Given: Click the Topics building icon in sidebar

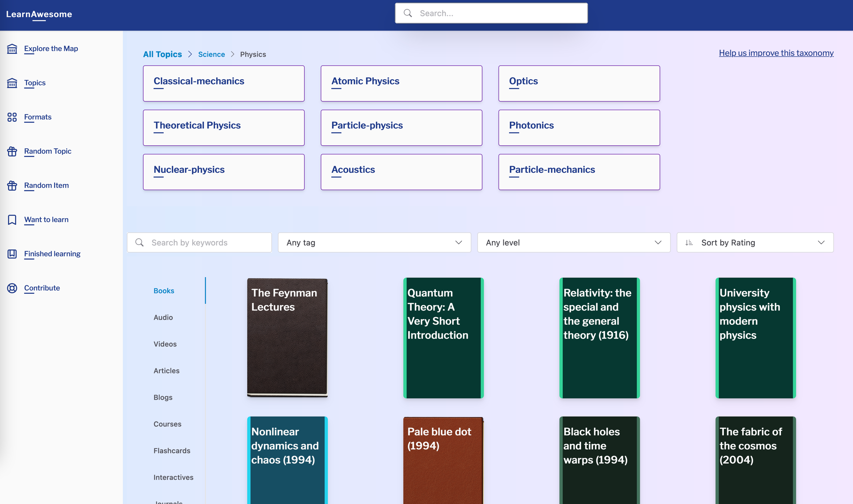Looking at the screenshot, I should 12,83.
